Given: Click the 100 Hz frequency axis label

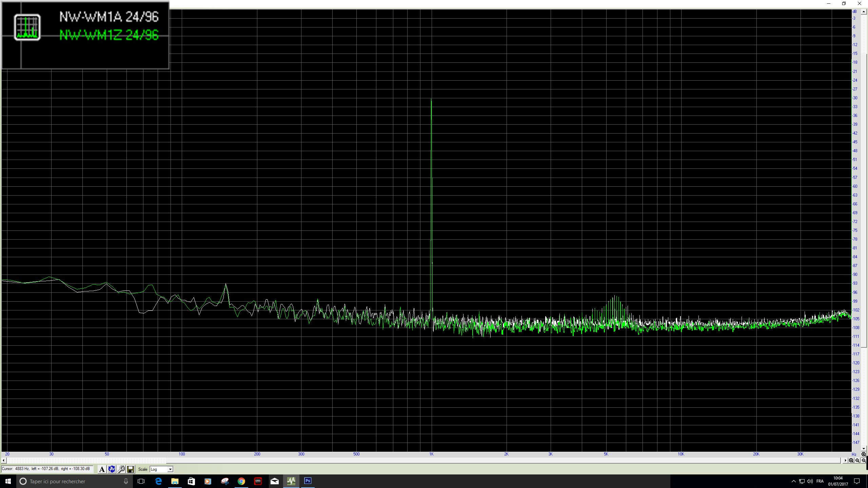Looking at the screenshot, I should tap(182, 454).
